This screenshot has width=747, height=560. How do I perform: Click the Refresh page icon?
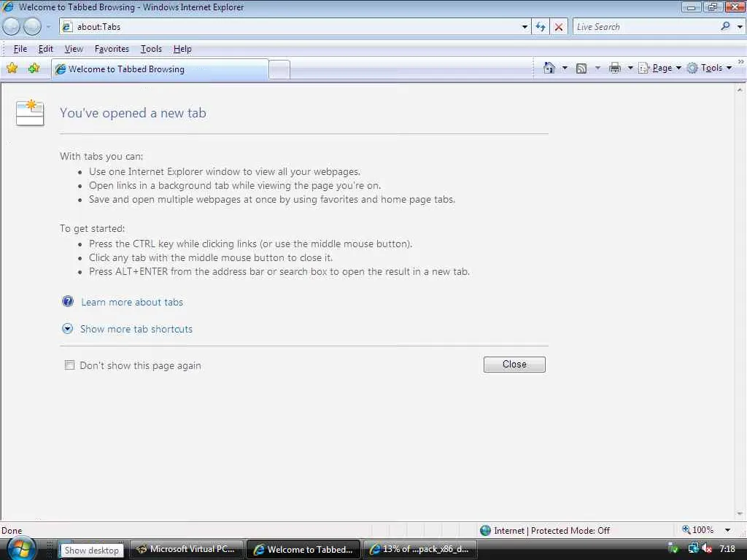pos(541,27)
